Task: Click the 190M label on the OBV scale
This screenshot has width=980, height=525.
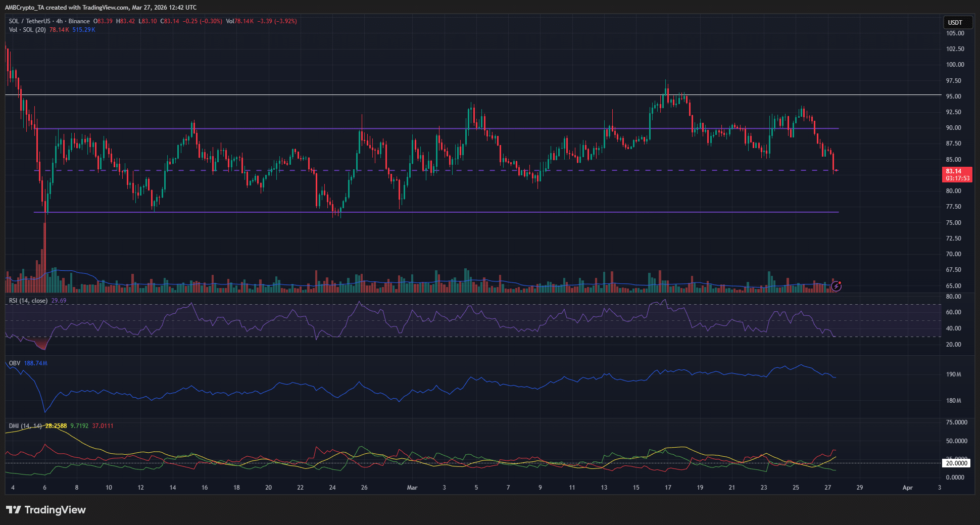Action: [953, 374]
